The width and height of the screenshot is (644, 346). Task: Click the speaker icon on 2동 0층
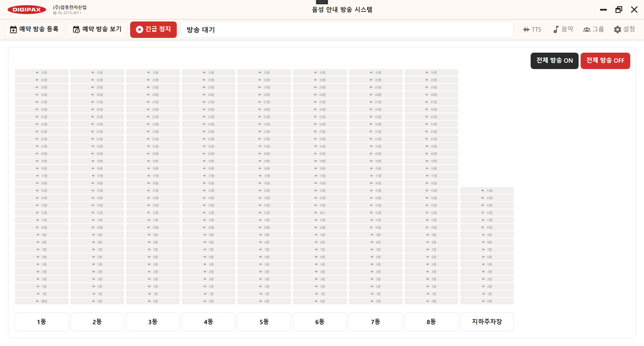pos(94,301)
